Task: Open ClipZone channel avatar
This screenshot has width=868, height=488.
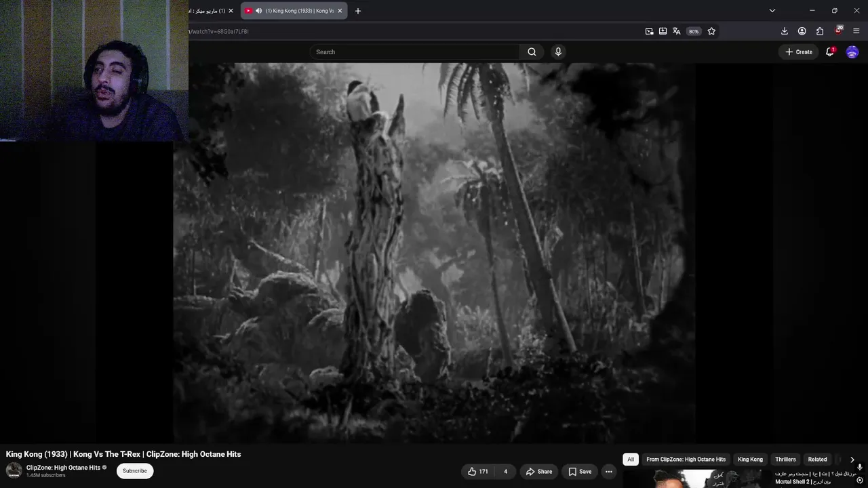Action: pyautogui.click(x=14, y=470)
